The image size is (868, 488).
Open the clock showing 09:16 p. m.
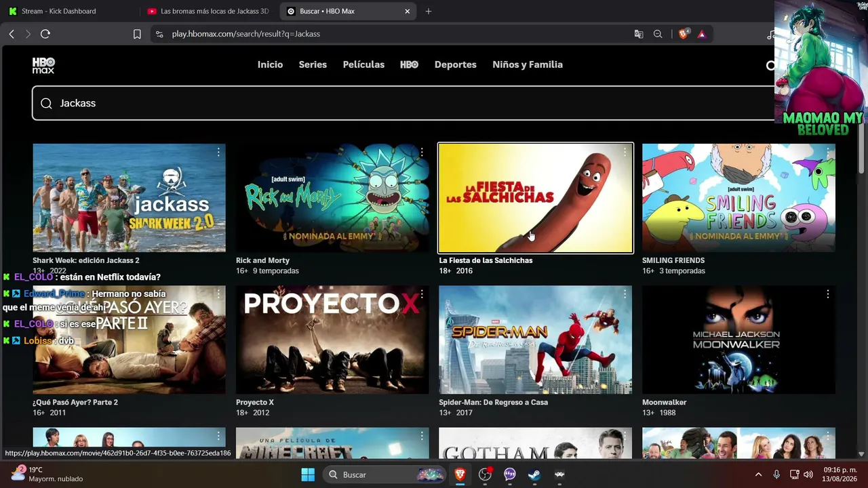(841, 474)
